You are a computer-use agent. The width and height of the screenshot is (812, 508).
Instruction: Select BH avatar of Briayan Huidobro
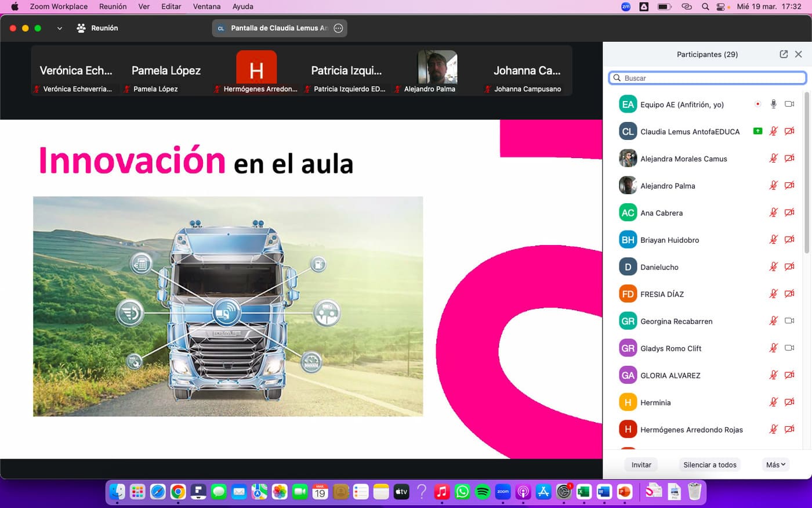click(628, 240)
